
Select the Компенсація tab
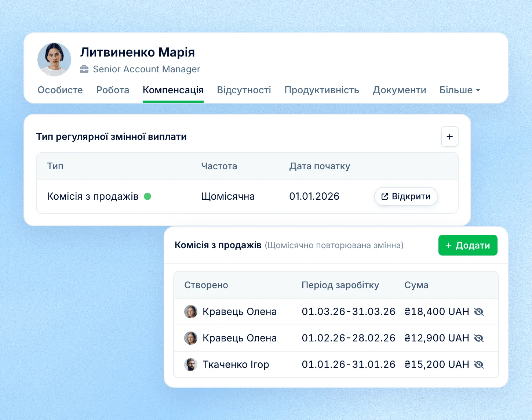pyautogui.click(x=173, y=90)
